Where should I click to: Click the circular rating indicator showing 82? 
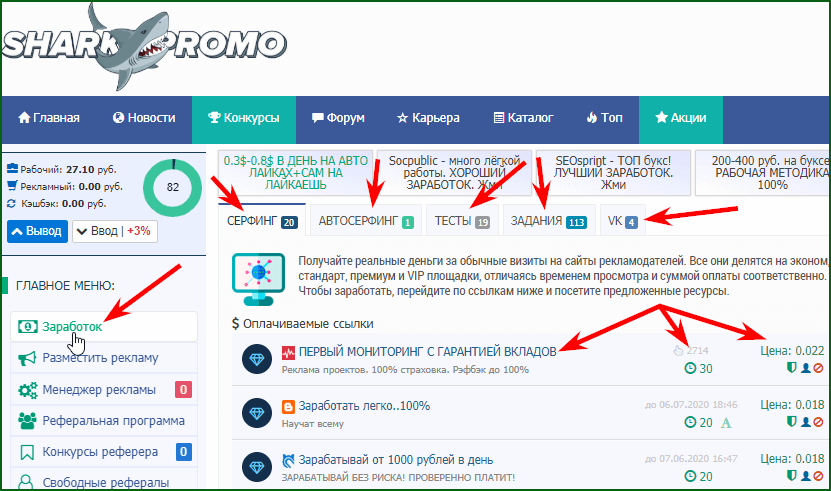[173, 187]
